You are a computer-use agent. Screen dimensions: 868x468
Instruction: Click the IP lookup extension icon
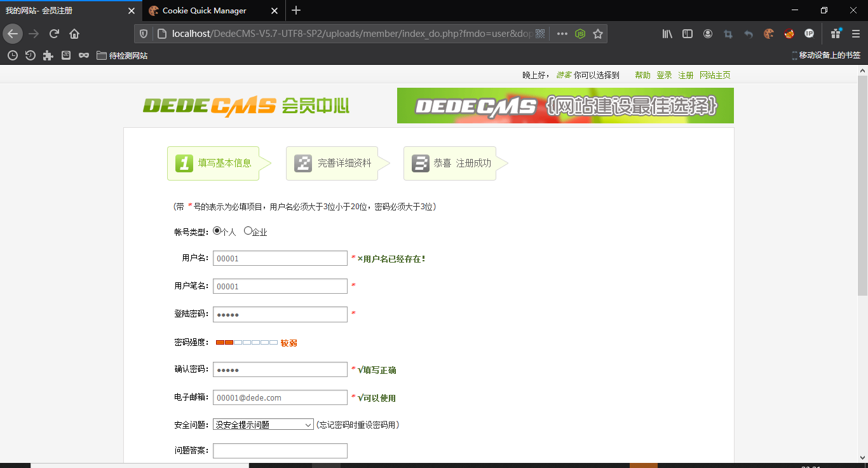click(x=809, y=34)
